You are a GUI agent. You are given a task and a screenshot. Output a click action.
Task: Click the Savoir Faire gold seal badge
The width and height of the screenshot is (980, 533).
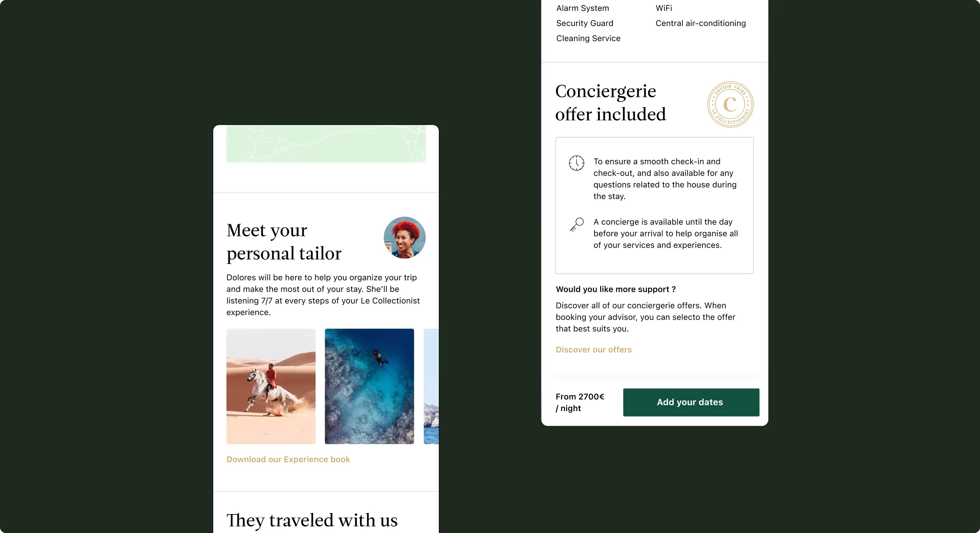pos(730,104)
